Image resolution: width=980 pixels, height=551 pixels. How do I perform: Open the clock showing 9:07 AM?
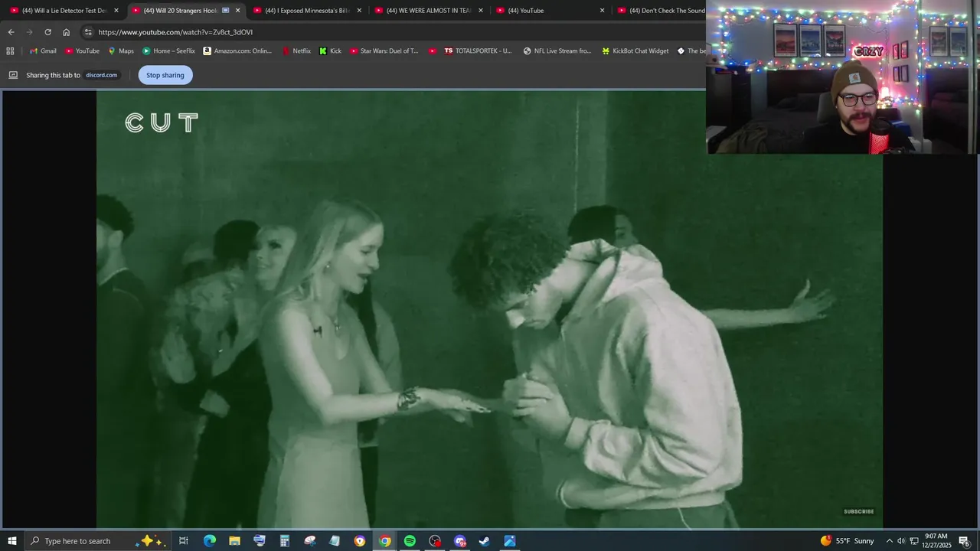936,541
